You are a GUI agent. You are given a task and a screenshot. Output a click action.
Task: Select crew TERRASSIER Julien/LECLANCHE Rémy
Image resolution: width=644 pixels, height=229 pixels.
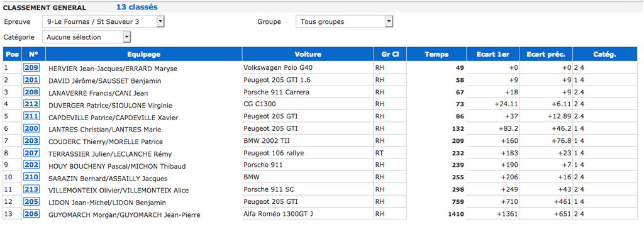[x=110, y=154]
